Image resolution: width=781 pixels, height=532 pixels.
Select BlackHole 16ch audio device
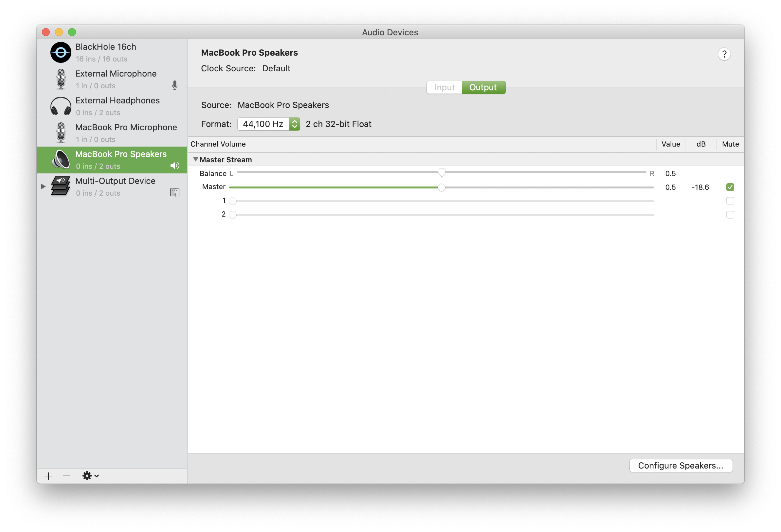[x=113, y=52]
